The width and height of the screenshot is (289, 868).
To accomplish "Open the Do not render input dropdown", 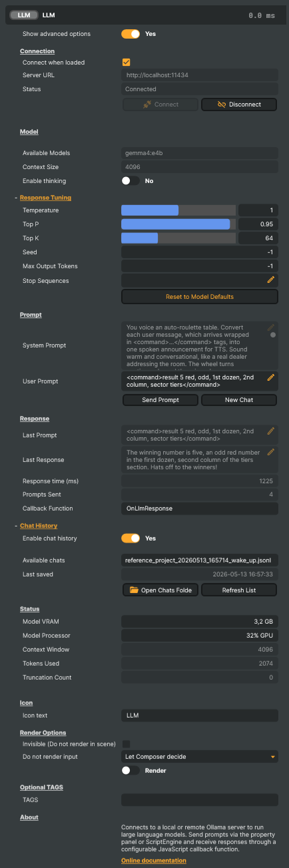I will pos(200,757).
